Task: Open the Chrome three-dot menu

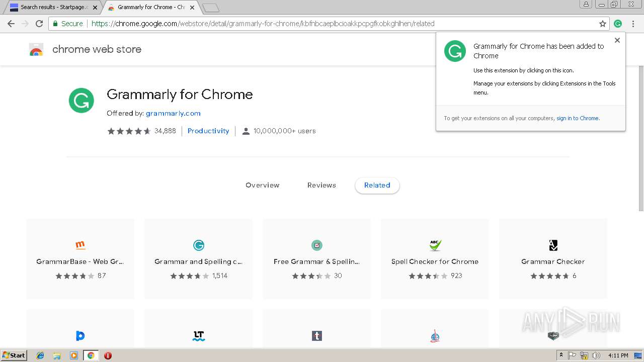Action: click(x=633, y=24)
